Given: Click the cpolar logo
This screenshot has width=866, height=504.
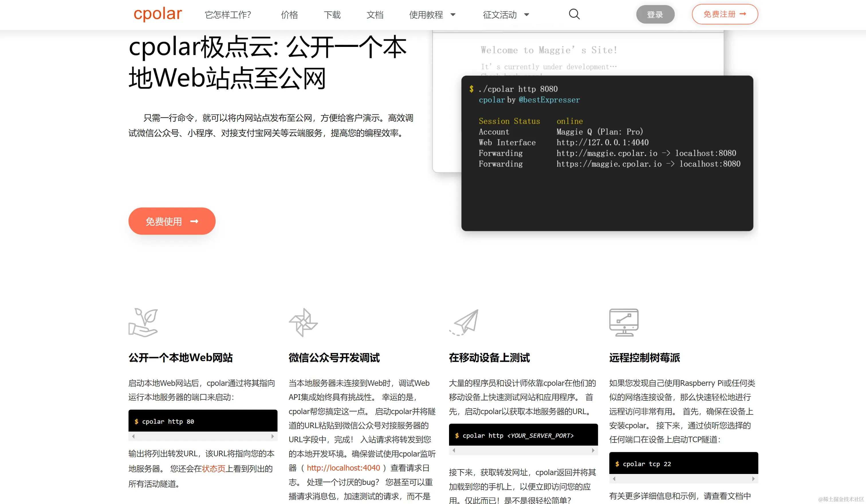Looking at the screenshot, I should (158, 14).
